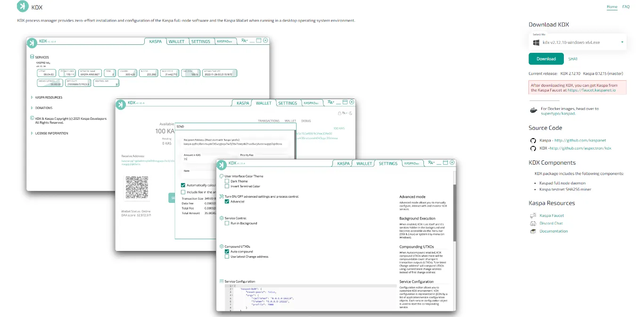Enable the Dark Theme checkbox

click(x=227, y=181)
